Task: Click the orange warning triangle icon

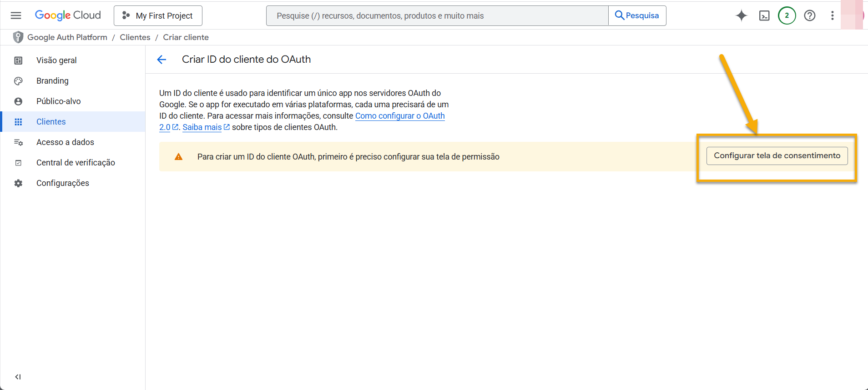Action: [178, 157]
